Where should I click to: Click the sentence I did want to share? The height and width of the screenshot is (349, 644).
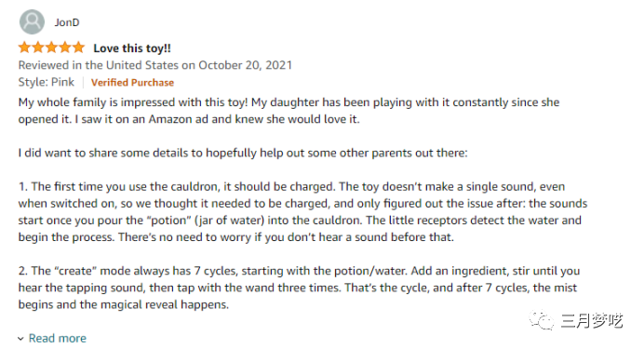click(243, 153)
